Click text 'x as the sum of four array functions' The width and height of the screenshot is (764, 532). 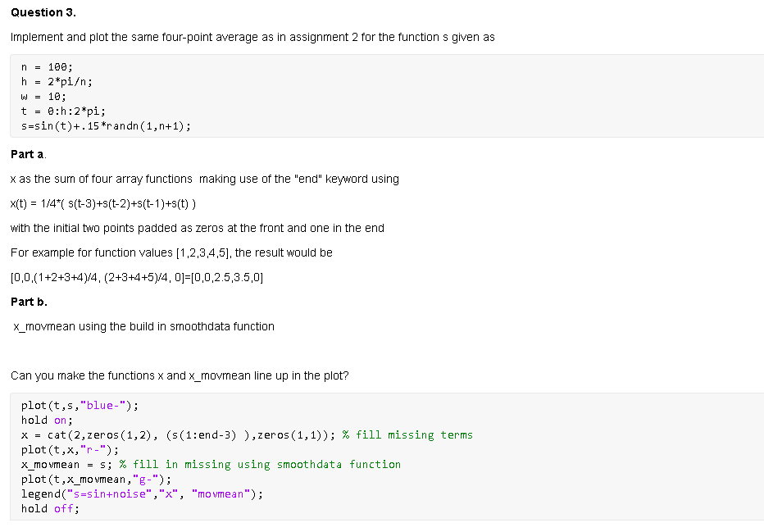click(102, 179)
